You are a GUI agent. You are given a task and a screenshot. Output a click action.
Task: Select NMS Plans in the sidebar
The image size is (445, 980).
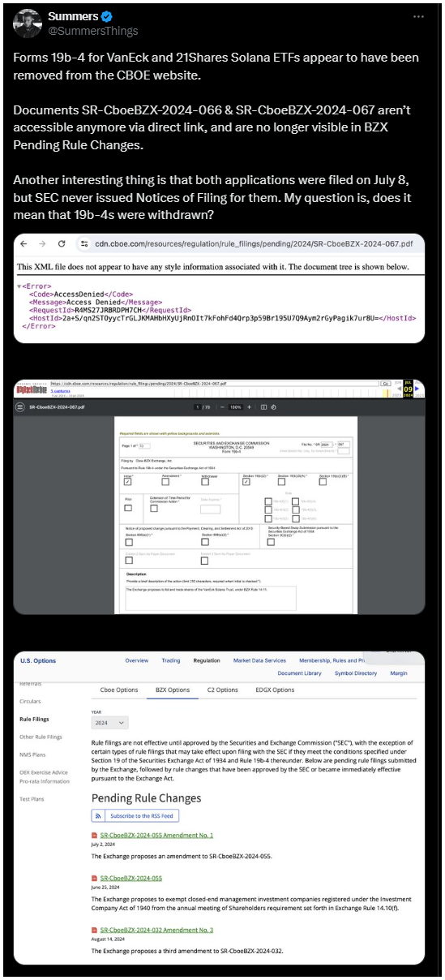pyautogui.click(x=32, y=754)
